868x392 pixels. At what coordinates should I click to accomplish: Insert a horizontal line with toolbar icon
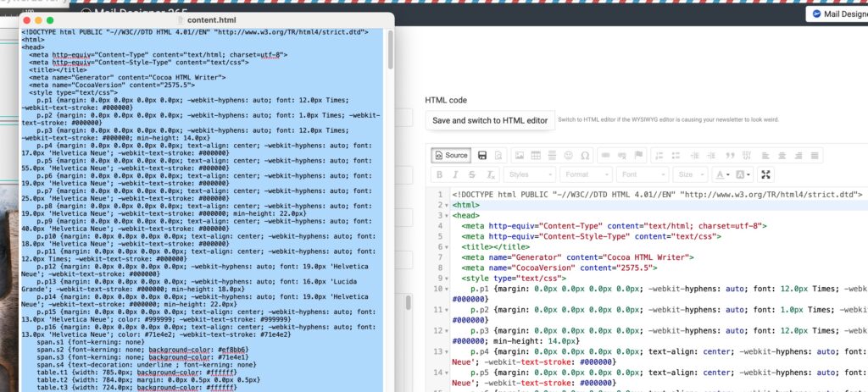click(x=552, y=156)
